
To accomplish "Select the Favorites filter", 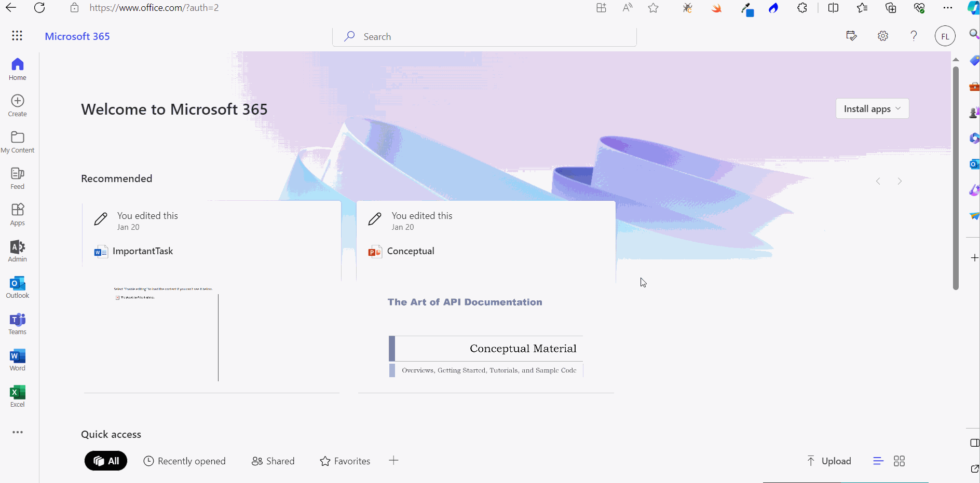I will coord(345,461).
